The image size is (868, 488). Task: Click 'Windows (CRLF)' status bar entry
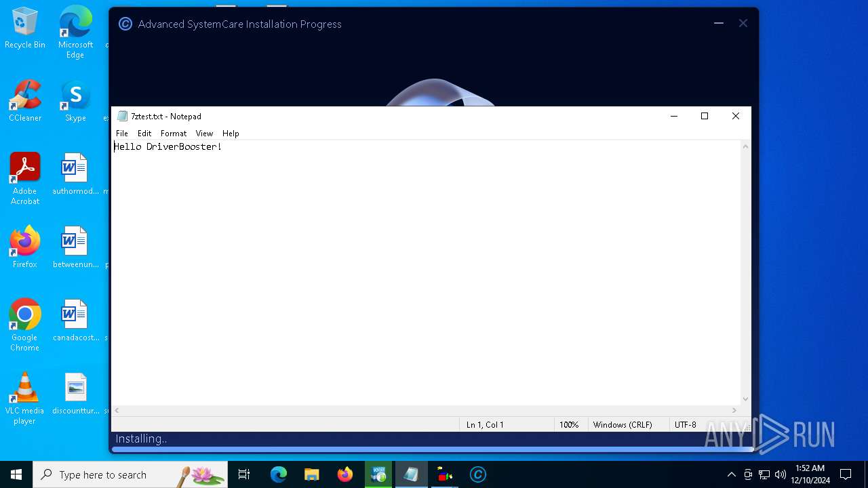(x=623, y=425)
